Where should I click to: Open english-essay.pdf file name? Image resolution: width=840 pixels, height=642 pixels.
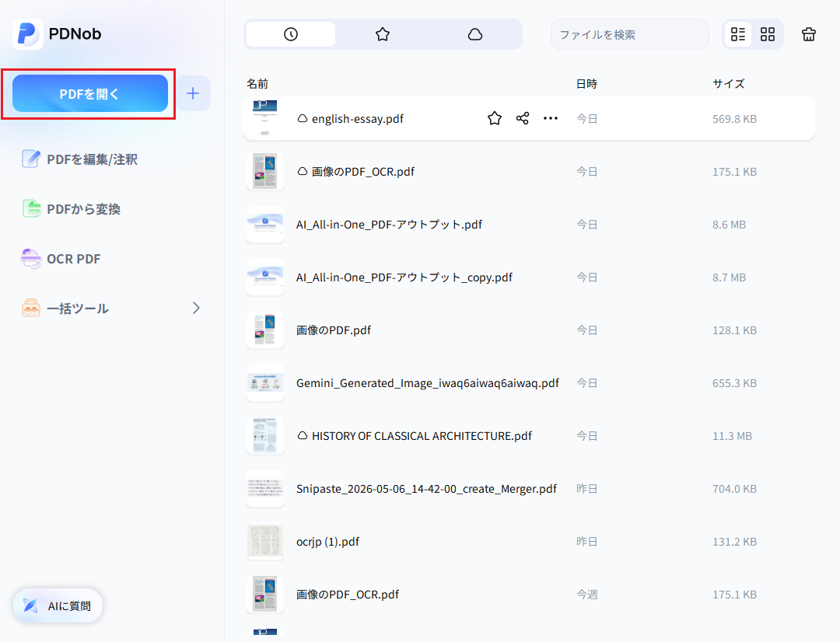[357, 119]
